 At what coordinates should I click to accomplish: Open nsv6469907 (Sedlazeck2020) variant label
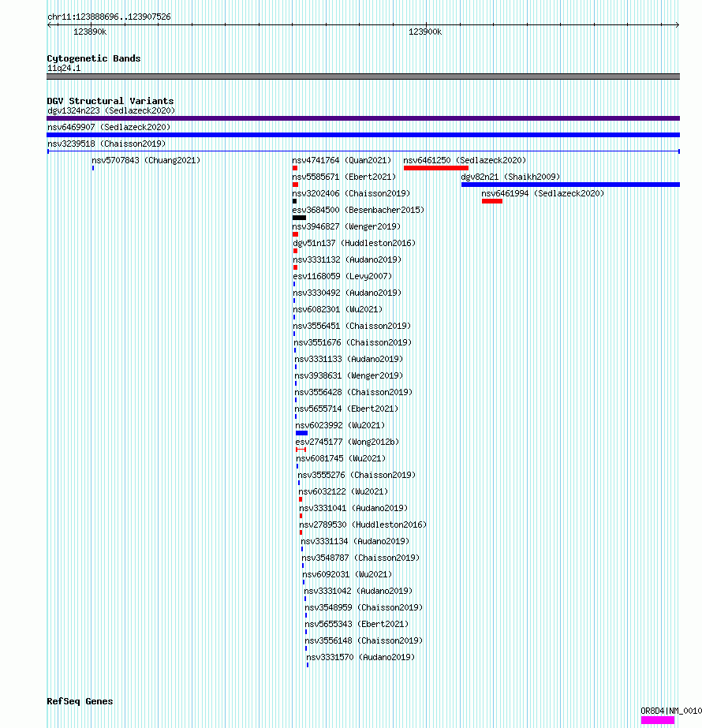[x=109, y=127]
